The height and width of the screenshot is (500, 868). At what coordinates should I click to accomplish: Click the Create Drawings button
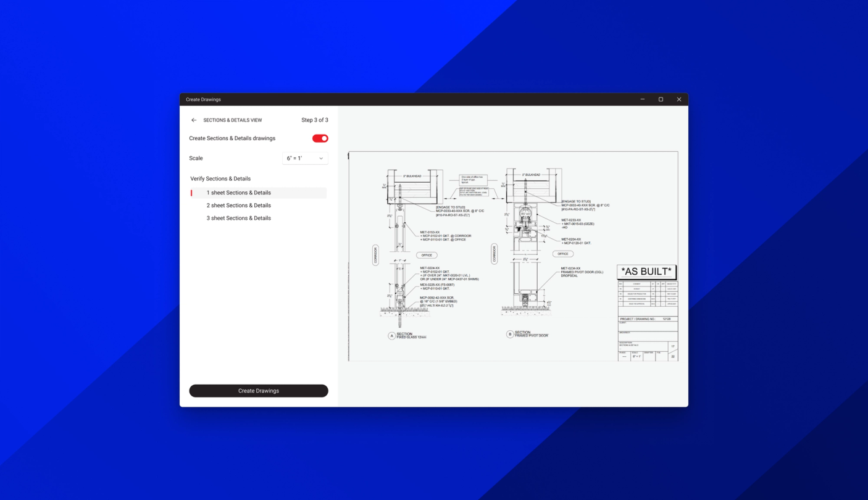tap(259, 391)
